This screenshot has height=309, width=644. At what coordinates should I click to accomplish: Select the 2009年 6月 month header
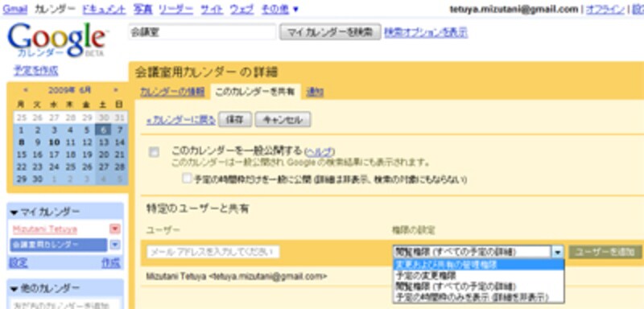[x=70, y=90]
